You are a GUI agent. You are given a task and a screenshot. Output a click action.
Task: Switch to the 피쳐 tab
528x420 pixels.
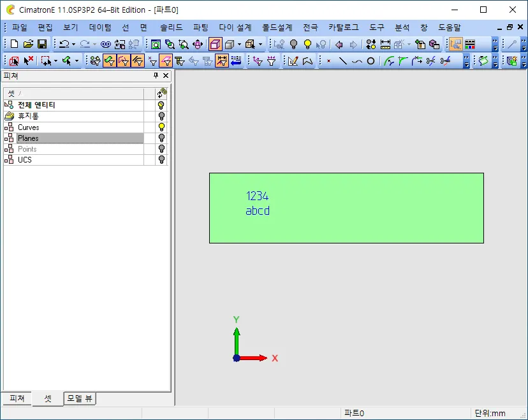coord(17,398)
